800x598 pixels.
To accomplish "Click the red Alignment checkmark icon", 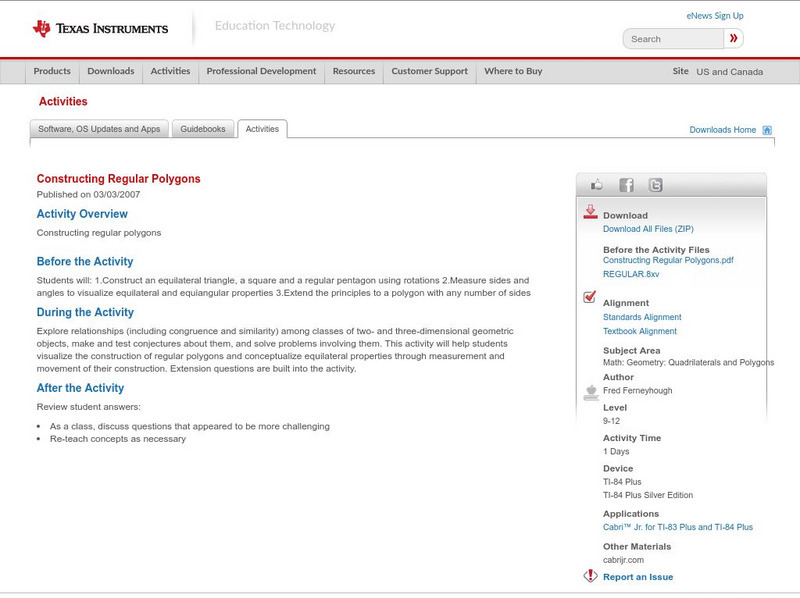I will click(588, 296).
